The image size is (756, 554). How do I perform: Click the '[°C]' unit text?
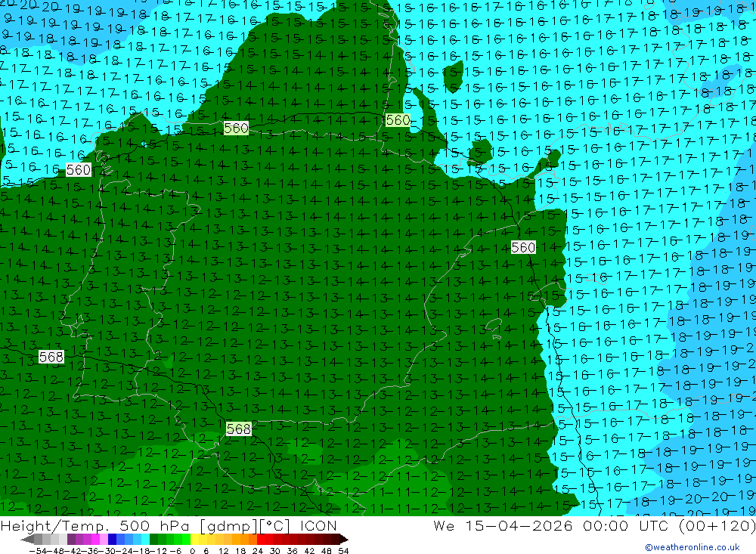tap(274, 526)
